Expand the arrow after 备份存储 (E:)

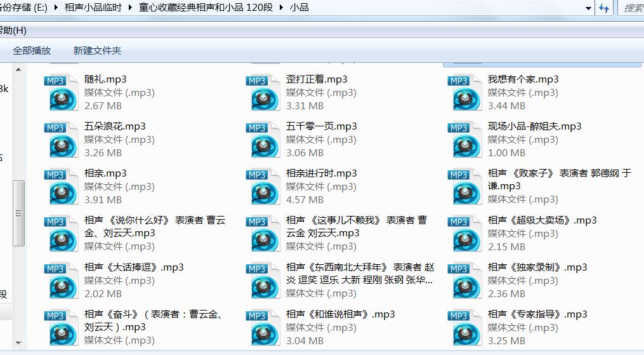pyautogui.click(x=56, y=8)
